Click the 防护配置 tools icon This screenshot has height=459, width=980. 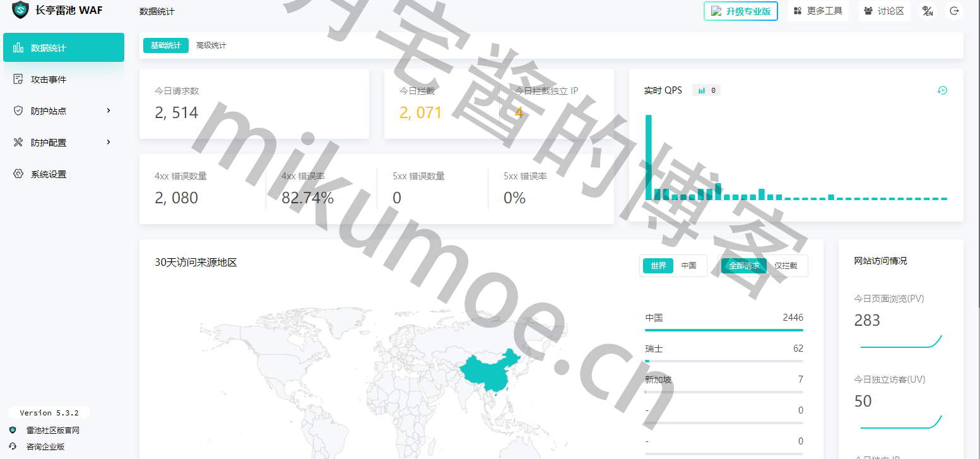point(18,142)
